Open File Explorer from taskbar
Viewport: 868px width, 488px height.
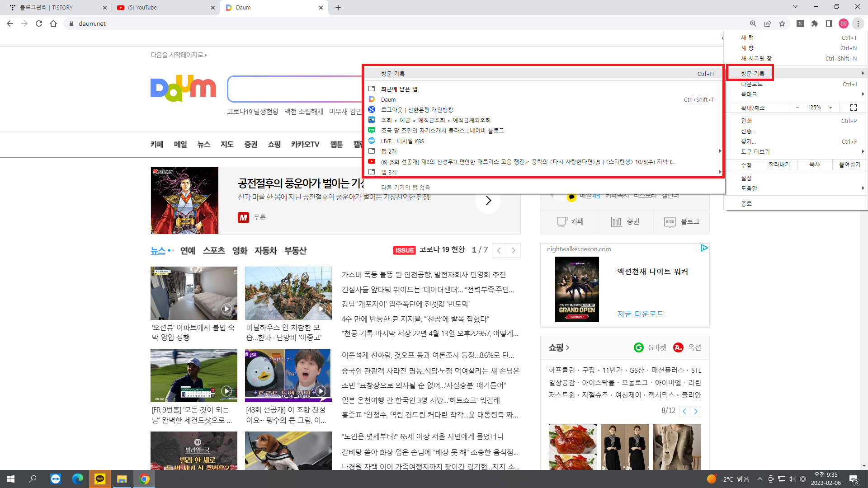tap(122, 479)
